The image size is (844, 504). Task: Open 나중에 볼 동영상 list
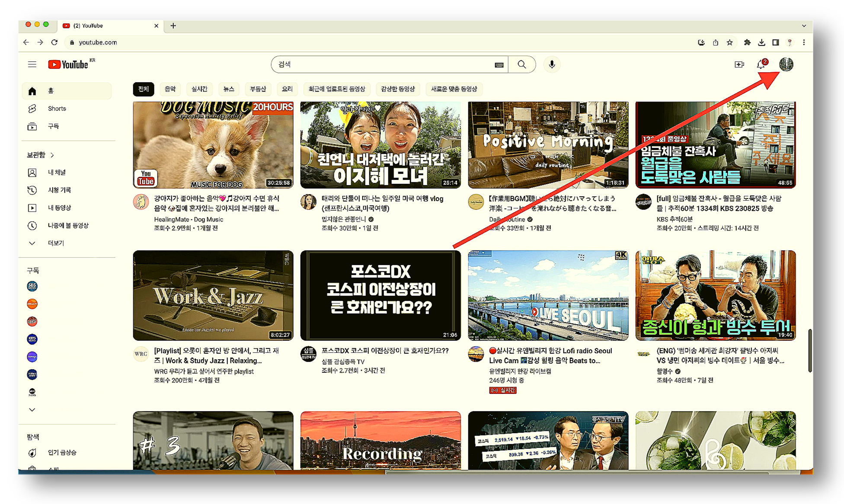pyautogui.click(x=67, y=226)
